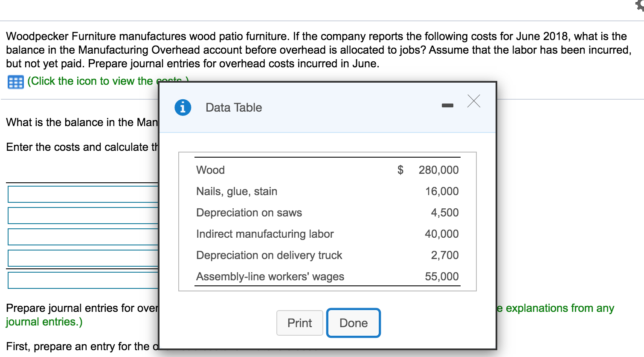Click the 40,000 value
The height and width of the screenshot is (357, 644).
442,234
